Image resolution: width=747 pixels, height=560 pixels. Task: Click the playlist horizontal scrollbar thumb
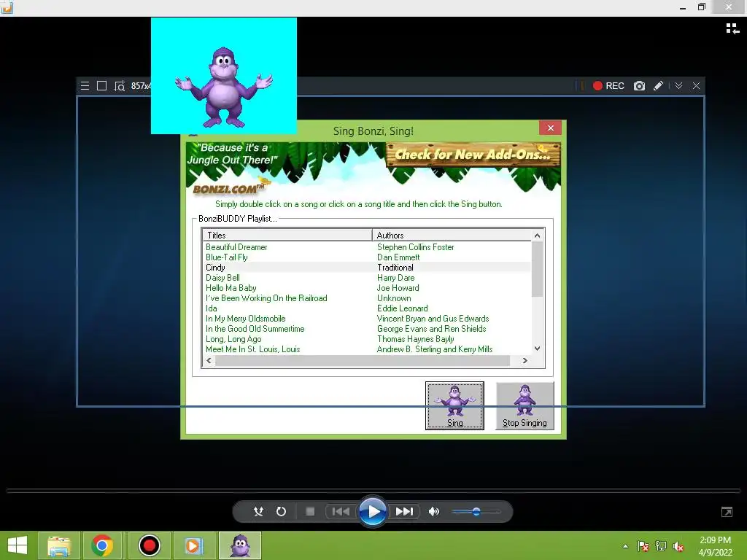point(362,360)
